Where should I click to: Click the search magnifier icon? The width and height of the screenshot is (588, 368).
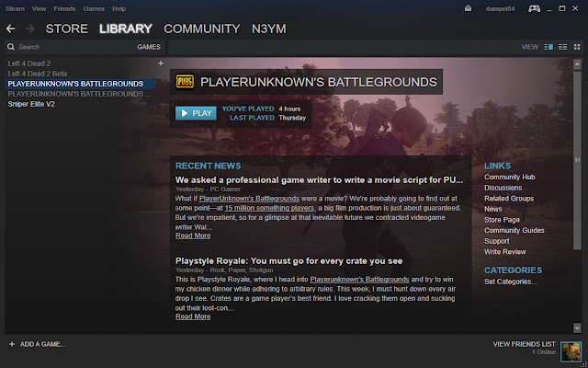point(11,47)
